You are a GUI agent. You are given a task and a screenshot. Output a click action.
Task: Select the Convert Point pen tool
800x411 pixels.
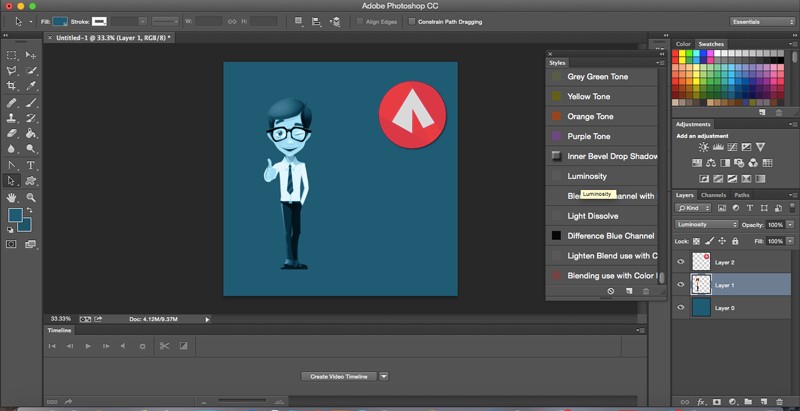[11, 165]
